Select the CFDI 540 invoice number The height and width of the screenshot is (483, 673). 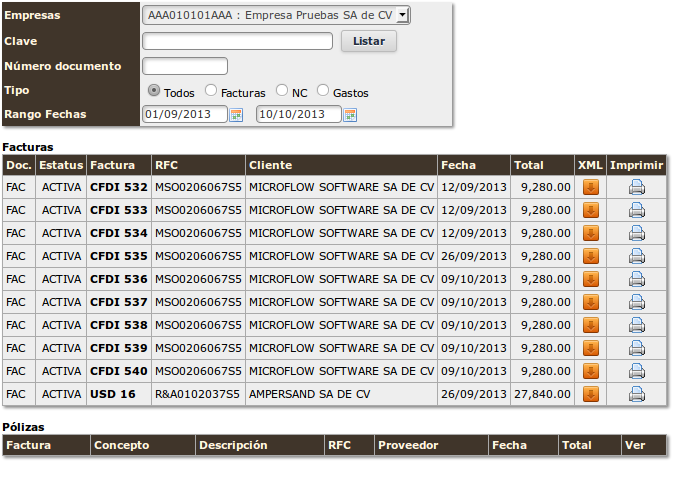[x=119, y=371]
